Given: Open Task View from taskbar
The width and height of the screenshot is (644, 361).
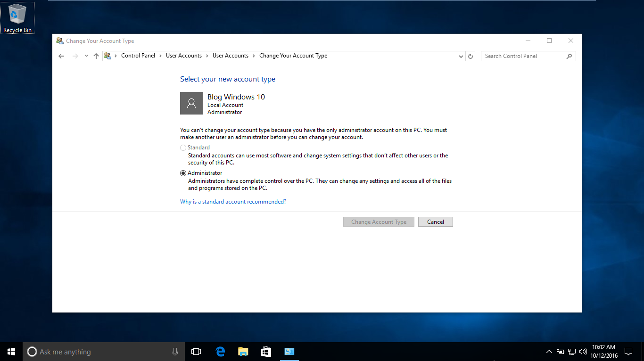Looking at the screenshot, I should [x=196, y=352].
